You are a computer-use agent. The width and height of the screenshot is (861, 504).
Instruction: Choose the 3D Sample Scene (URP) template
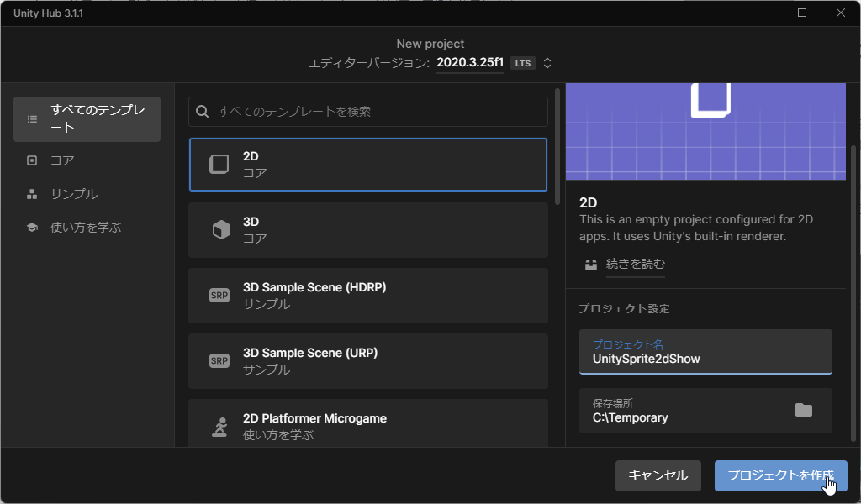pyautogui.click(x=368, y=361)
